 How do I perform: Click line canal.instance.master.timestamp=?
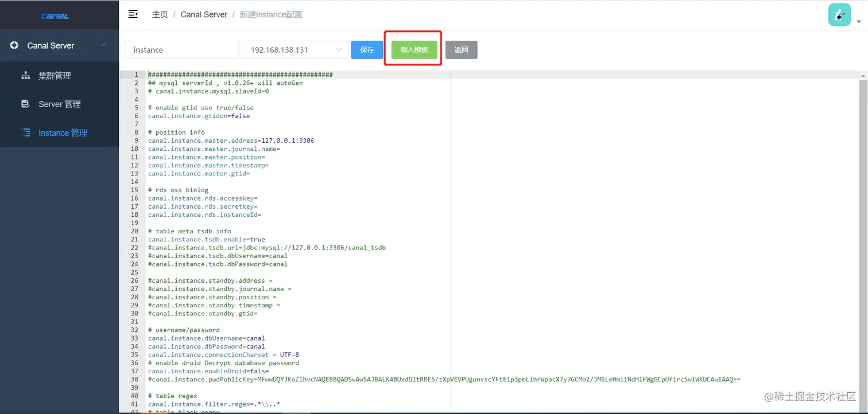tap(208, 165)
